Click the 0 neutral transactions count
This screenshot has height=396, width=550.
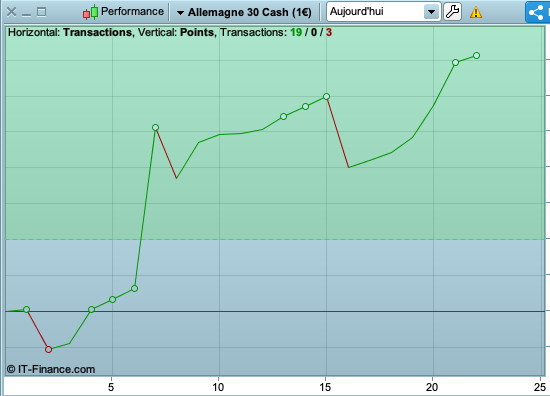(314, 32)
